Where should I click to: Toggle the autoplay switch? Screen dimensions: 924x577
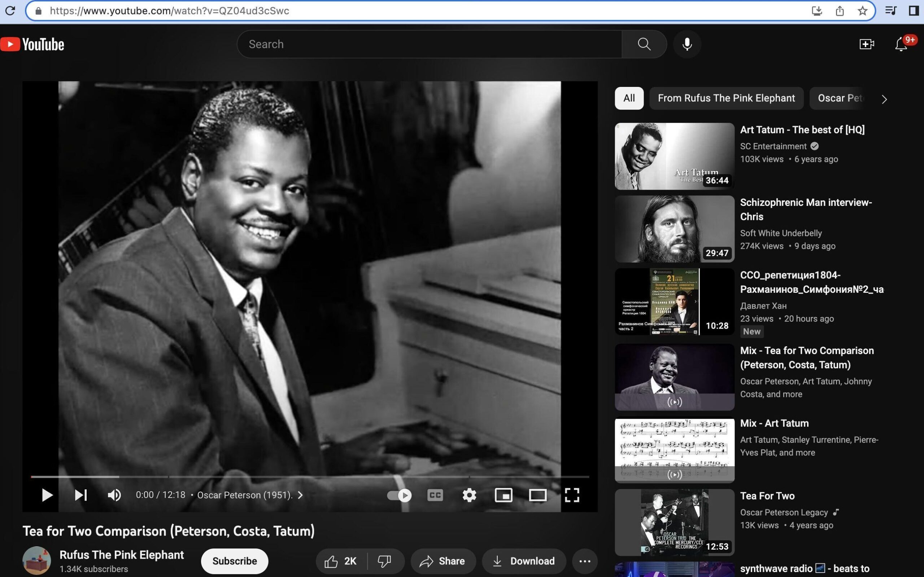pos(400,495)
